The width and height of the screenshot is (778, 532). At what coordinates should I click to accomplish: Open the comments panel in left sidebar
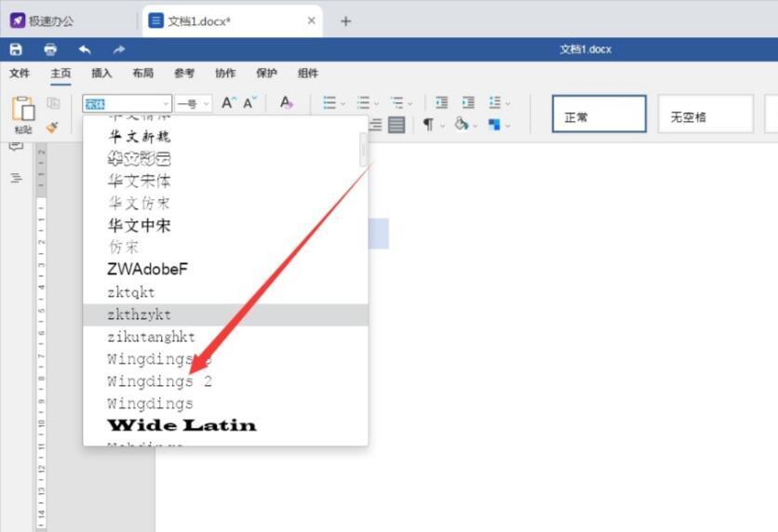tap(16, 146)
